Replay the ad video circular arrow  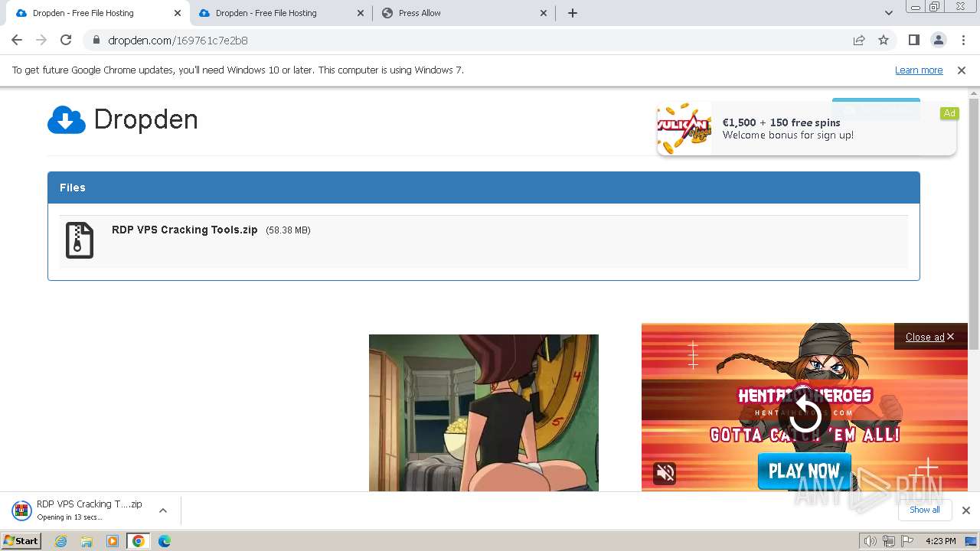(x=805, y=416)
